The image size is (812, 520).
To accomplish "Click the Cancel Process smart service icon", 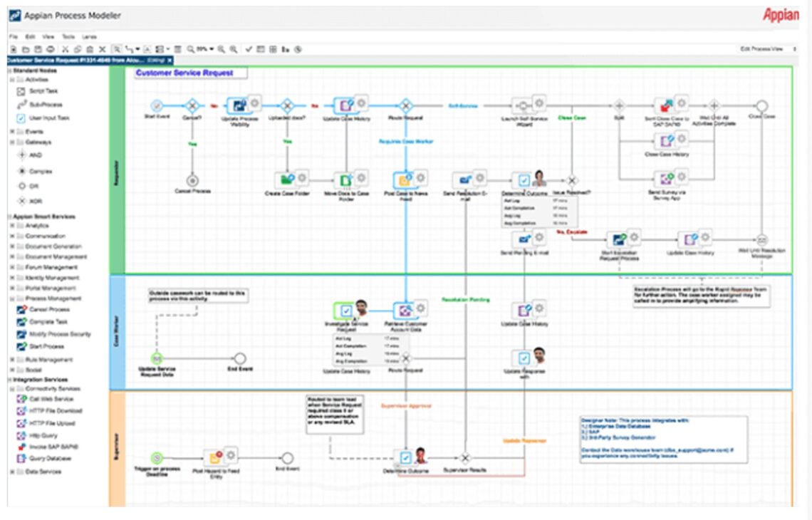I will click(x=21, y=310).
